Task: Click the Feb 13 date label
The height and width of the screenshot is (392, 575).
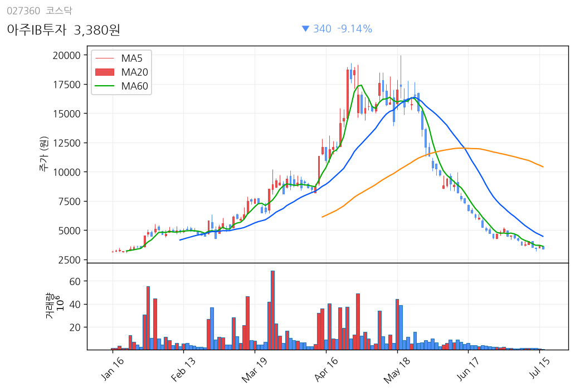Action: tap(183, 369)
